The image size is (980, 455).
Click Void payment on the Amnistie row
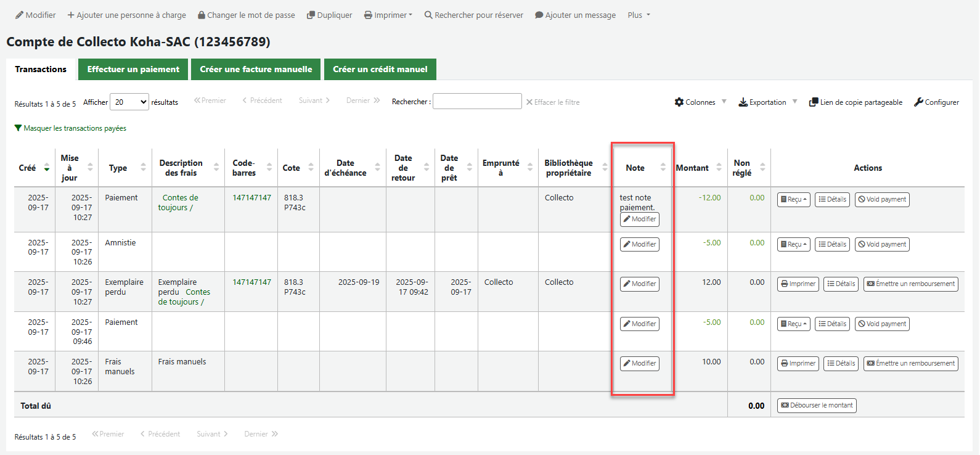[881, 244]
